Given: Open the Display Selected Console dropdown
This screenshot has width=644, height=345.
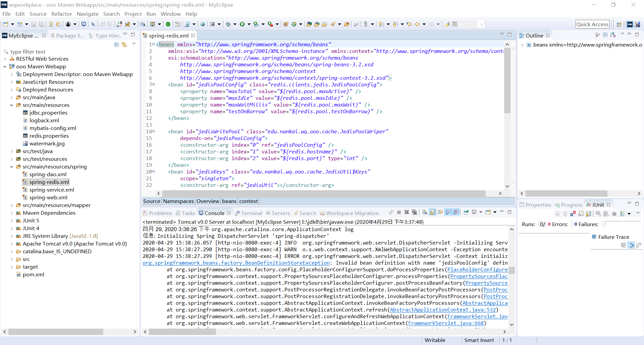Looking at the screenshot, I should point(481,212).
